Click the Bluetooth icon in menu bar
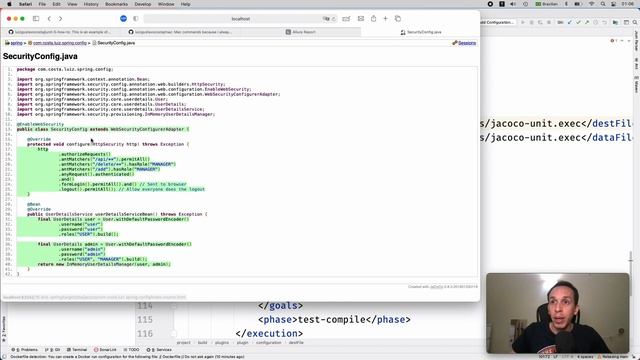The height and width of the screenshot is (360, 640). 566,4
